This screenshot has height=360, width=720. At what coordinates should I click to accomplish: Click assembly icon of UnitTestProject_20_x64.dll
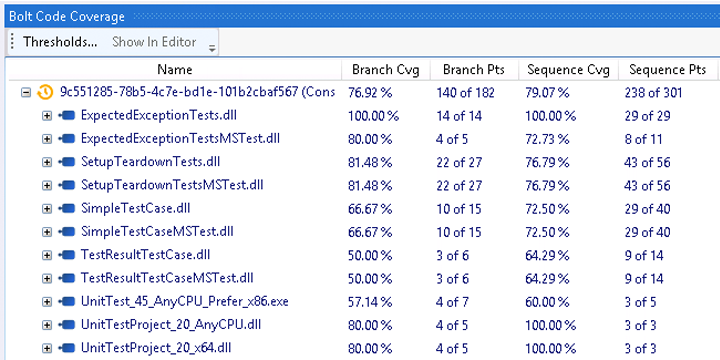click(x=67, y=348)
